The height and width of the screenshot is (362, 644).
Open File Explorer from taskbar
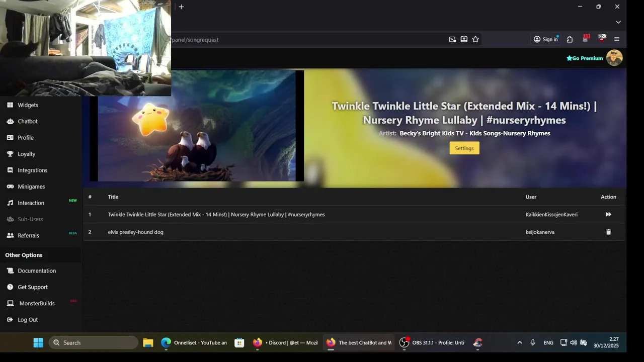tap(148, 342)
